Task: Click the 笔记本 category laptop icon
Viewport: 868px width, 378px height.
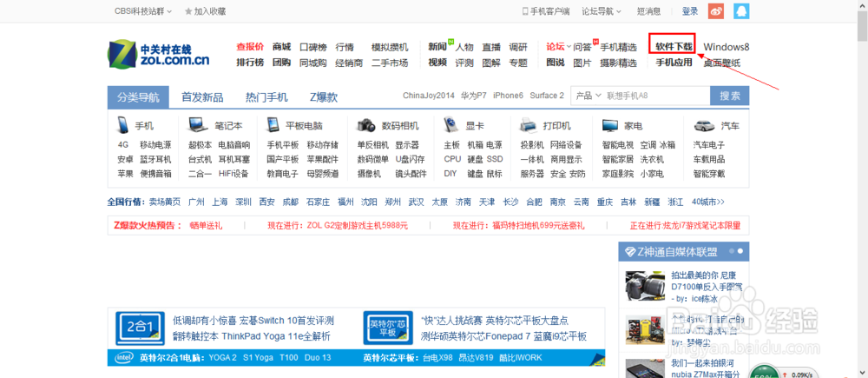Action: tap(198, 125)
